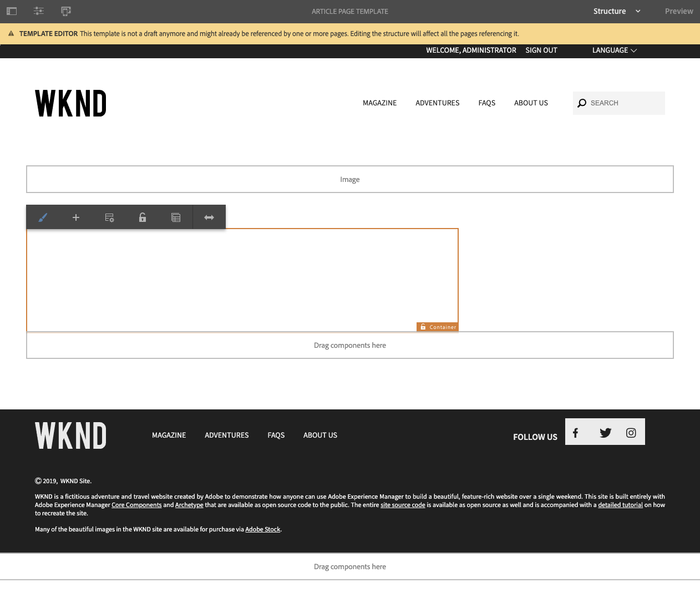
Task: Open the container configuration icon with gear
Action: 109,217
